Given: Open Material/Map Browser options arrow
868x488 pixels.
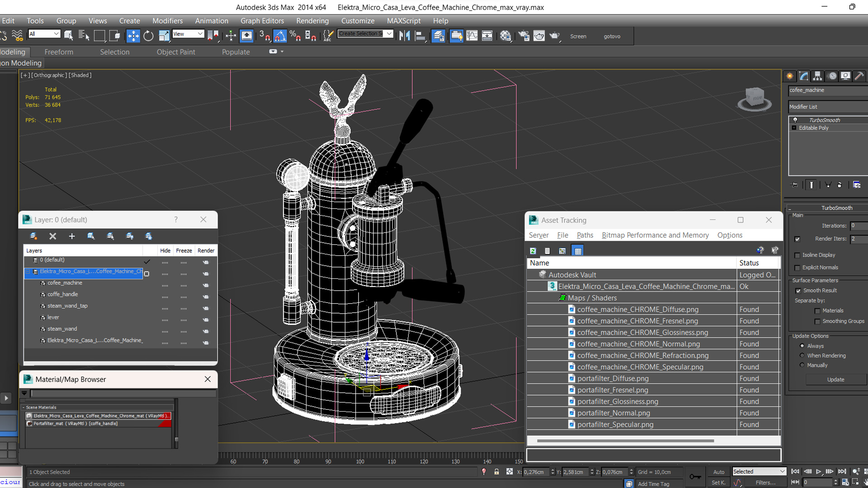Looking at the screenshot, I should [24, 394].
